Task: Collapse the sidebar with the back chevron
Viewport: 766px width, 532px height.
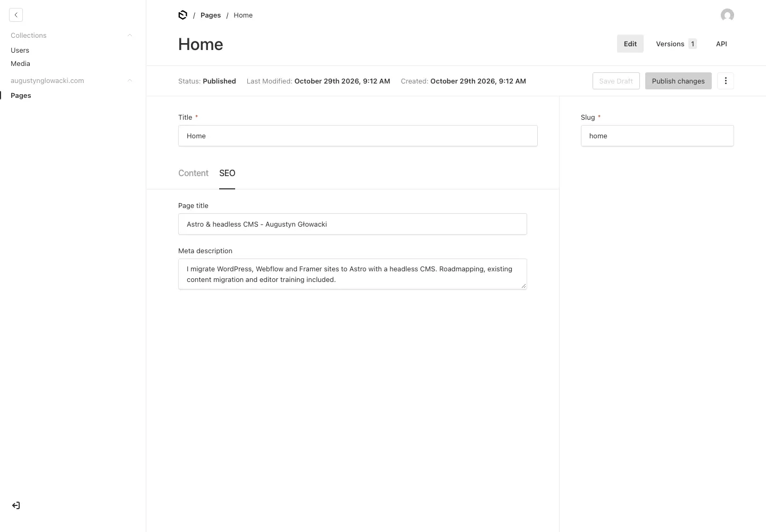Action: (16, 15)
